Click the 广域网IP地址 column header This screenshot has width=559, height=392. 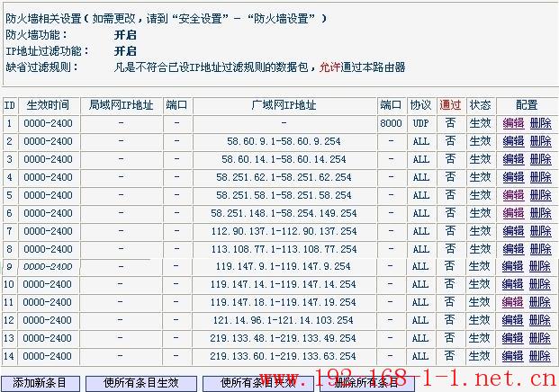284,105
